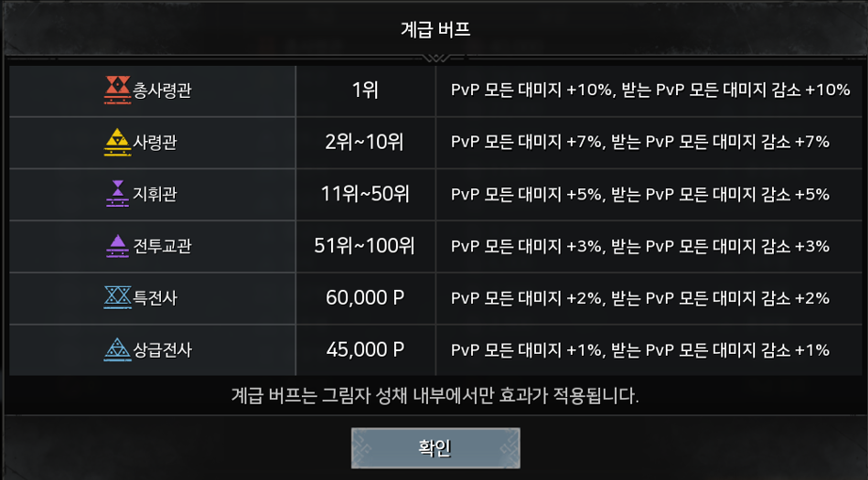The height and width of the screenshot is (480, 868).
Task: Click the +3% PvP damage buff description
Action: 639,246
